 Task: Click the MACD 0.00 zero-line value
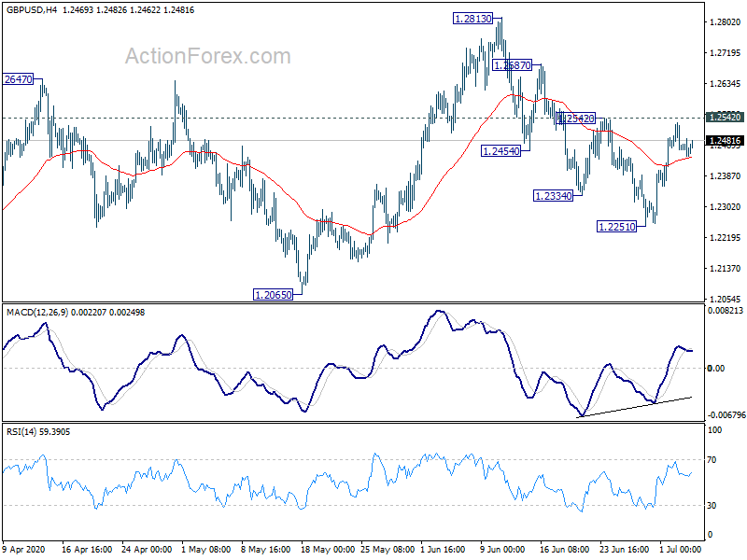(716, 368)
